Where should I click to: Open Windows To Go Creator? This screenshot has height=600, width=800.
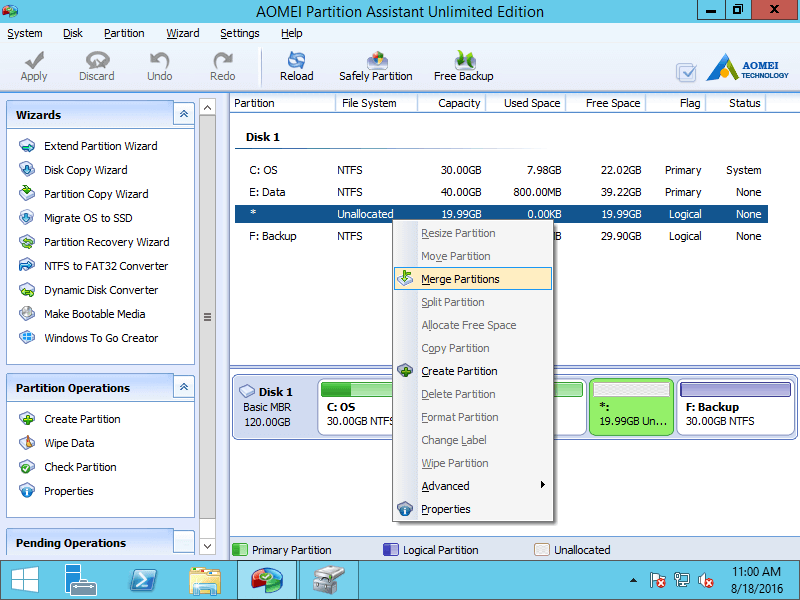click(x=100, y=338)
